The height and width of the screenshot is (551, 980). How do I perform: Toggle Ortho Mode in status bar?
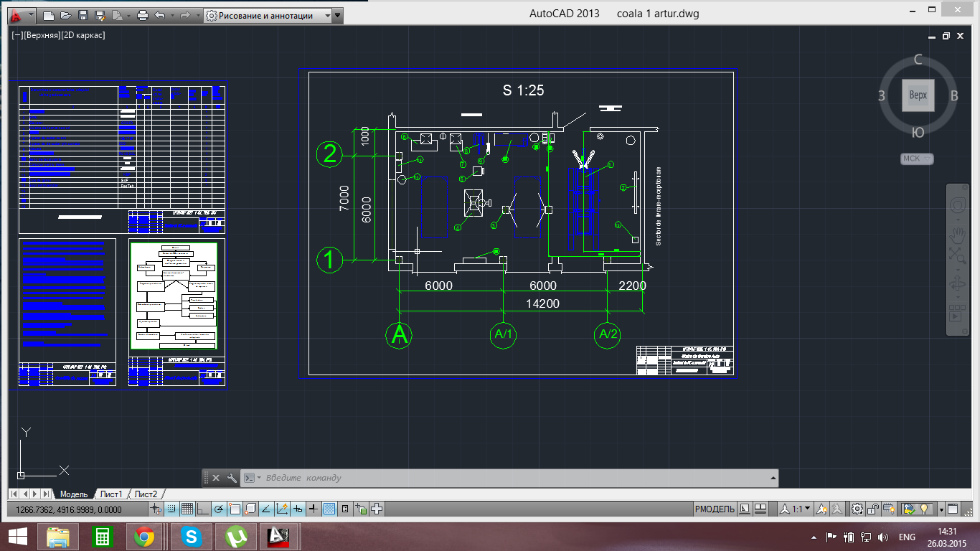tap(202, 509)
